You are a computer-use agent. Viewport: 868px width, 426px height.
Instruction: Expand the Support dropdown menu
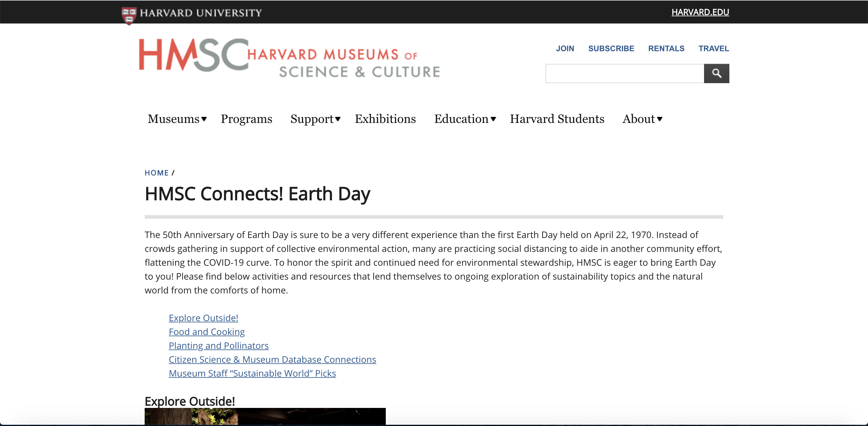click(x=315, y=119)
